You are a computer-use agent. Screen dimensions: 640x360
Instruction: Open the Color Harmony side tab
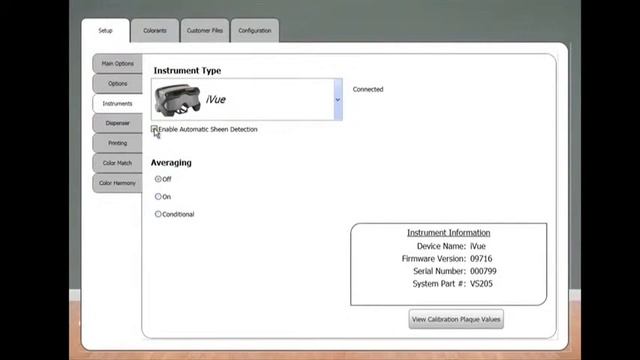pos(118,183)
